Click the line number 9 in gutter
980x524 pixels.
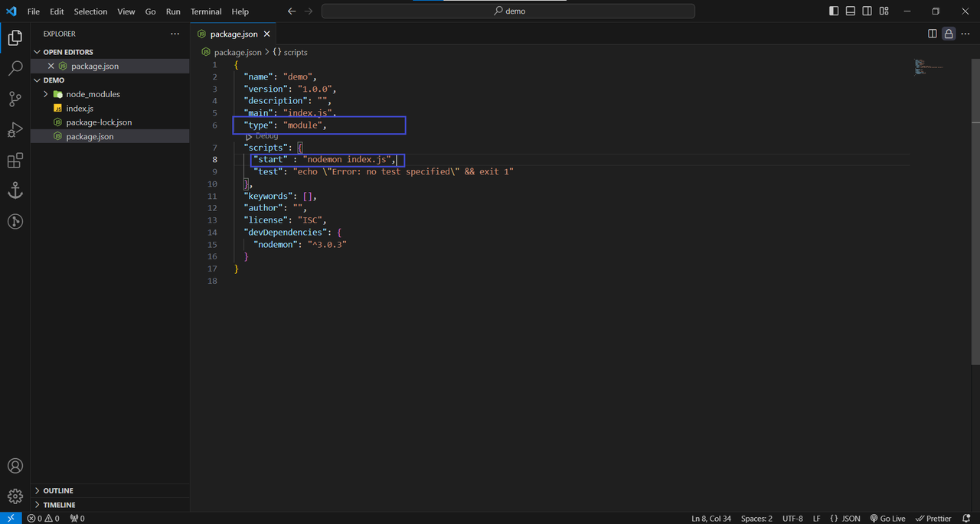coord(215,172)
